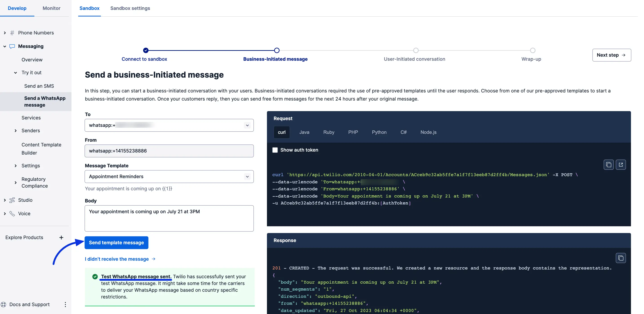Click the green success checkmark icon
Viewport: 644px width, 314px height.
(95, 276)
